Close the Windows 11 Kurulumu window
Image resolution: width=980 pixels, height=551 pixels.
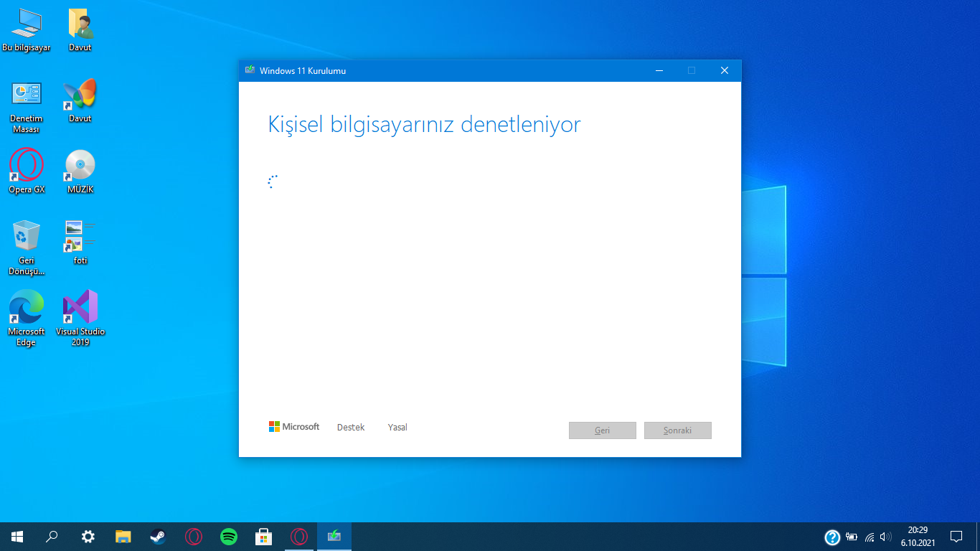coord(725,70)
